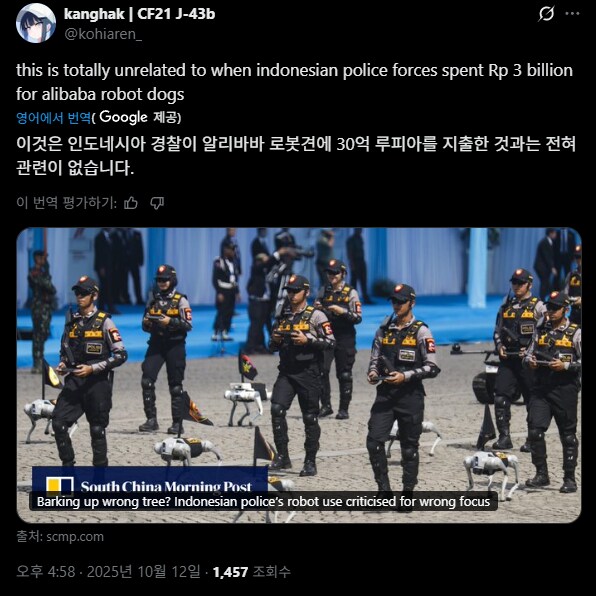596x596 pixels.
Task: Open the @kohiaren_ handle link
Action: 103,34
